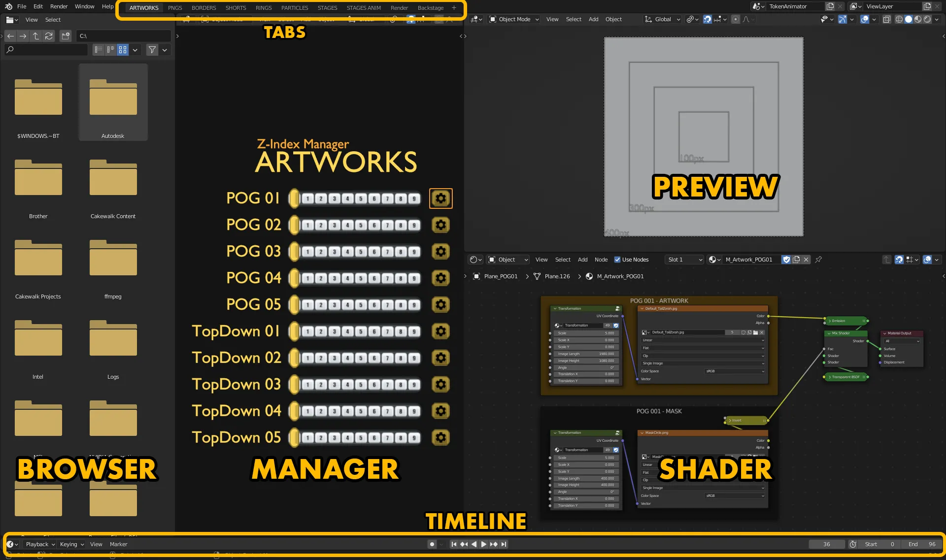Viewport: 946px width, 560px height.
Task: Jump to the timeline end frame
Action: point(504,544)
